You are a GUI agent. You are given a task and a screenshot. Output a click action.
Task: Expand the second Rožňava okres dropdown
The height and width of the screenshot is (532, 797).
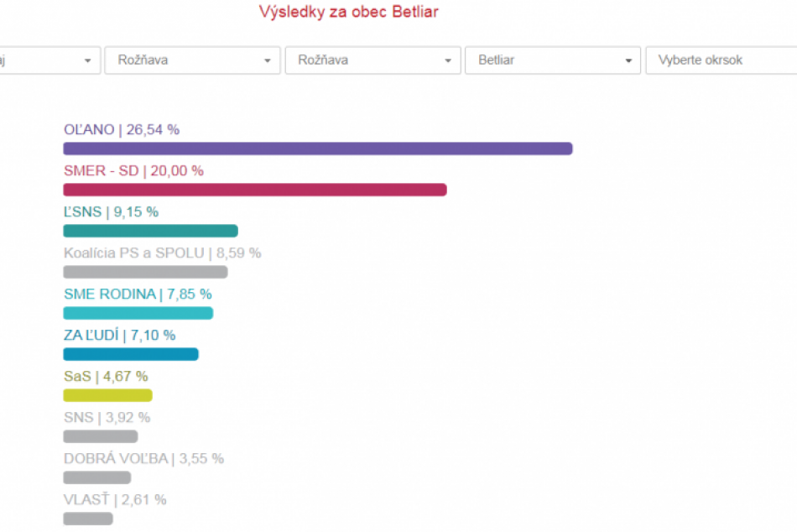click(x=372, y=60)
